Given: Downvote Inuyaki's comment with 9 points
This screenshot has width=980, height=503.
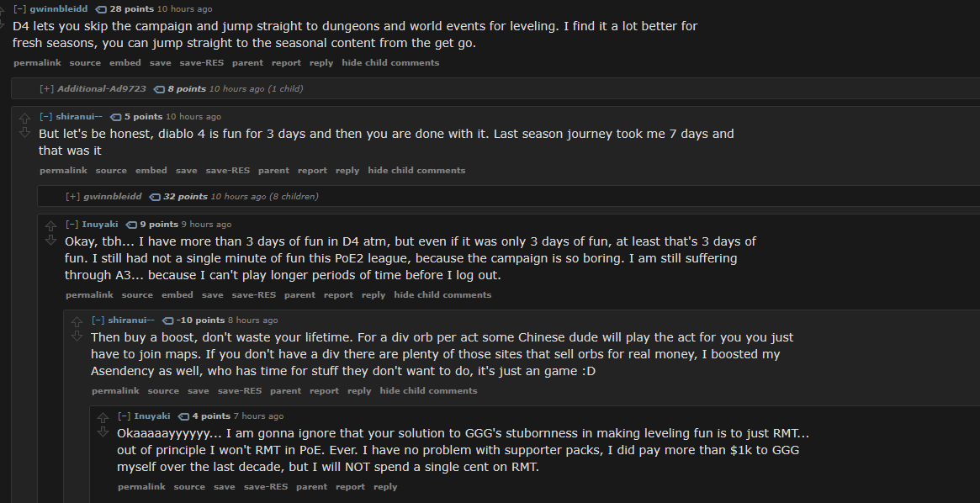Looking at the screenshot, I should [50, 241].
